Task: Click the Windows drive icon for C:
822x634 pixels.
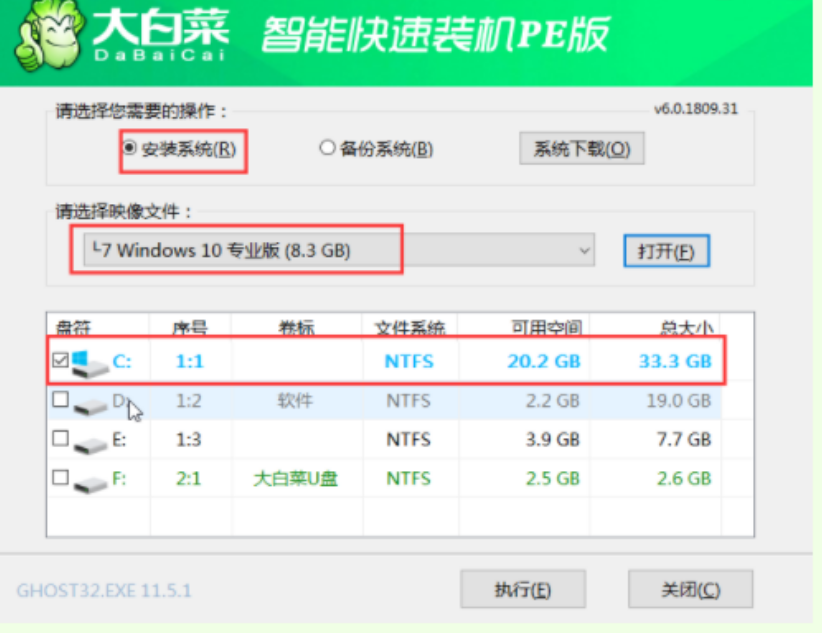Action: 89,362
